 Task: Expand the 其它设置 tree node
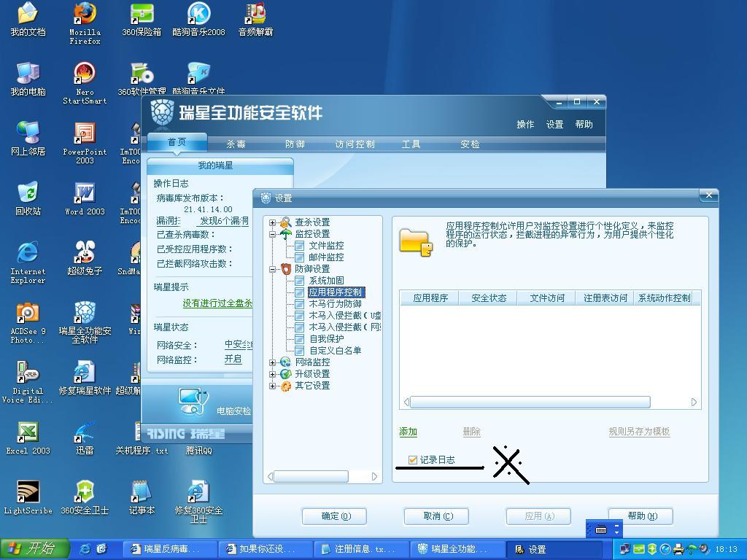click(x=272, y=386)
